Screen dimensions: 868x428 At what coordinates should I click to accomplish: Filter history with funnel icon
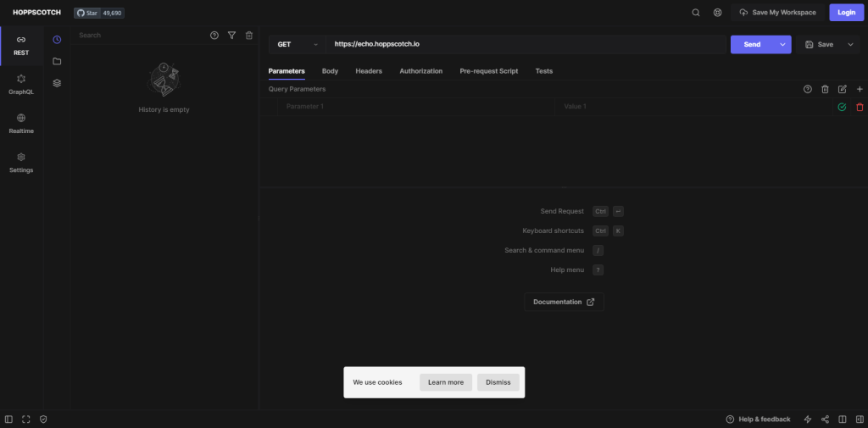click(x=232, y=35)
